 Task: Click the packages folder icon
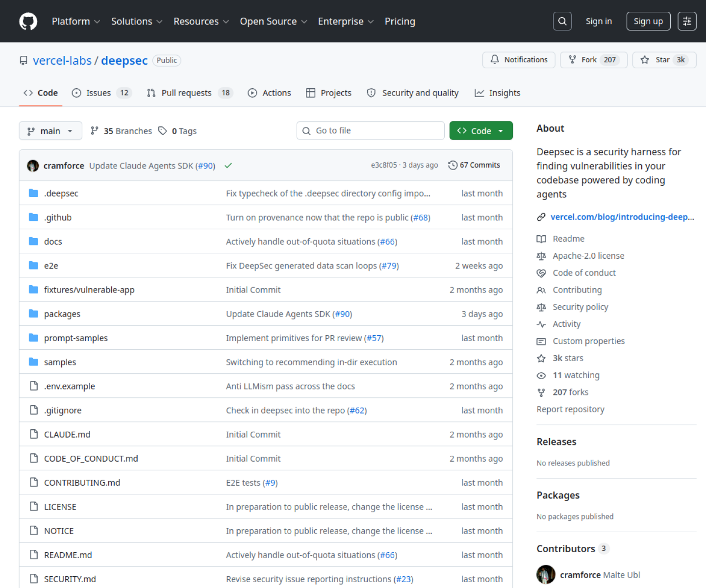(33, 314)
